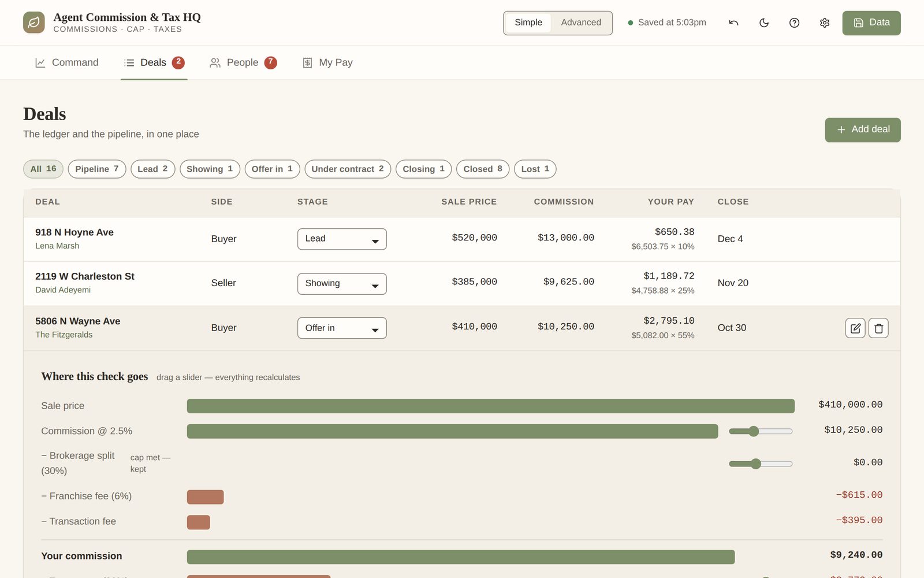Viewport: 924px width, 578px height.
Task: Click the $9,240.00 your commission value
Action: 856,555
